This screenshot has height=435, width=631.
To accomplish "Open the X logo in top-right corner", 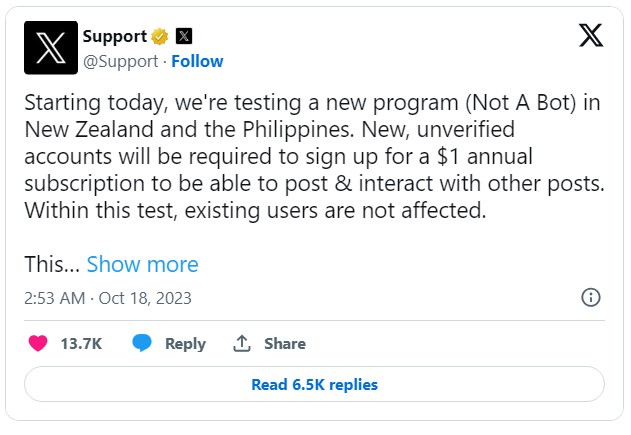I will click(591, 37).
